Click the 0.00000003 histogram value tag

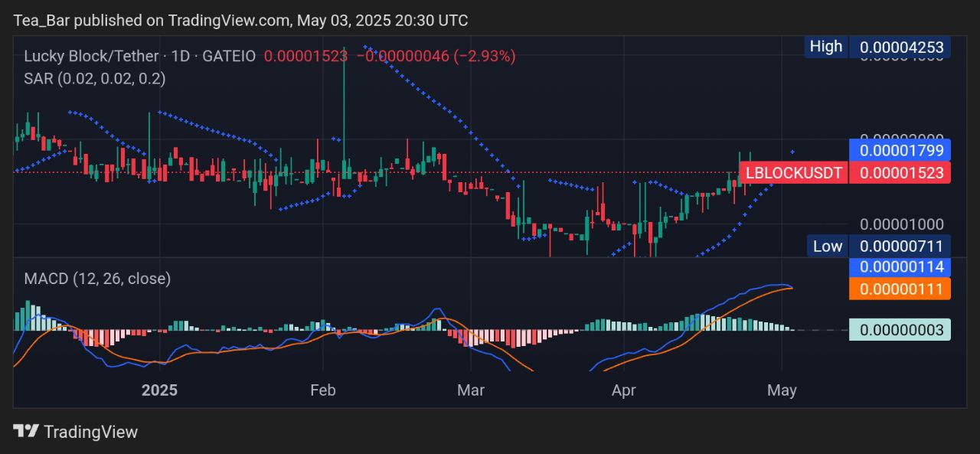(901, 330)
